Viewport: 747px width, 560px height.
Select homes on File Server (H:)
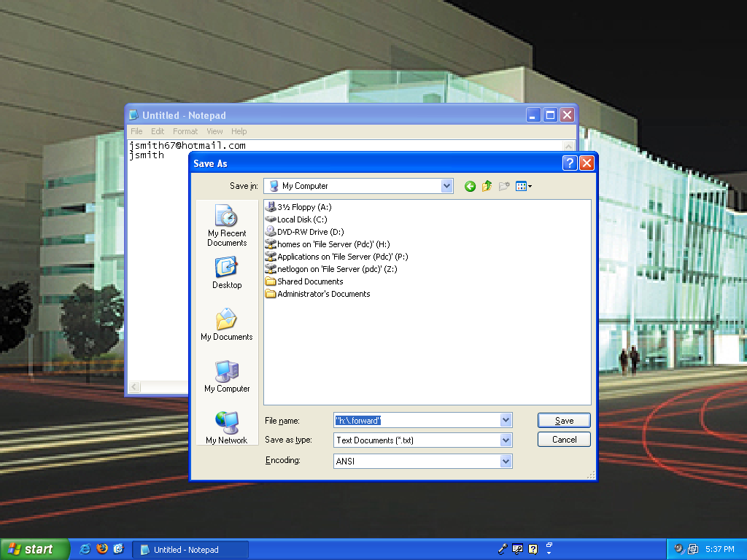(328, 244)
